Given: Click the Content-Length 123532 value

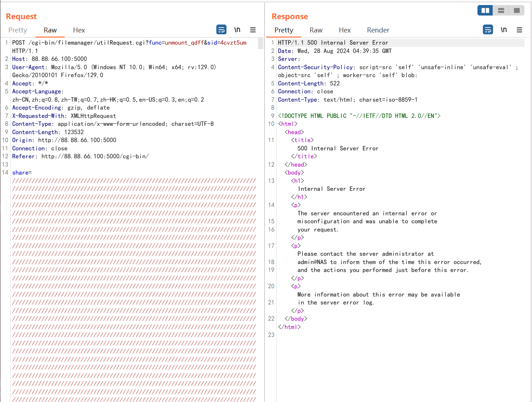Looking at the screenshot, I should (74, 132).
